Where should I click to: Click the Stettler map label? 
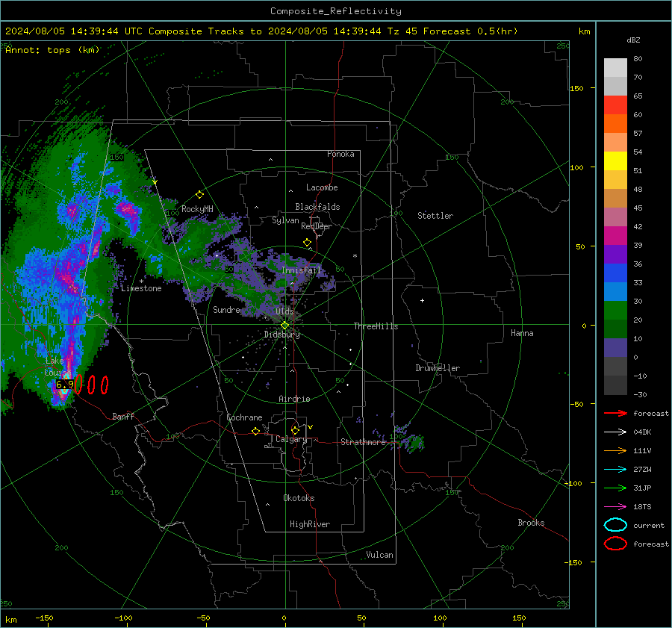pyautogui.click(x=435, y=216)
